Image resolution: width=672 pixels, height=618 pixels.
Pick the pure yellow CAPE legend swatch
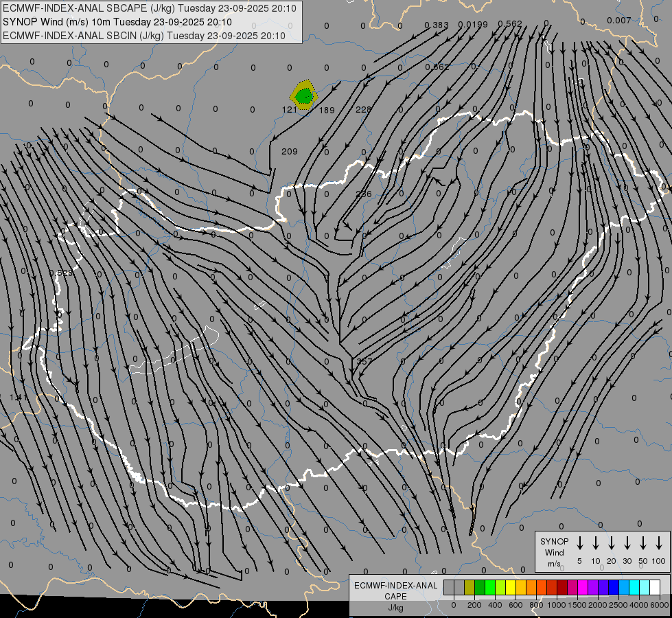click(511, 587)
